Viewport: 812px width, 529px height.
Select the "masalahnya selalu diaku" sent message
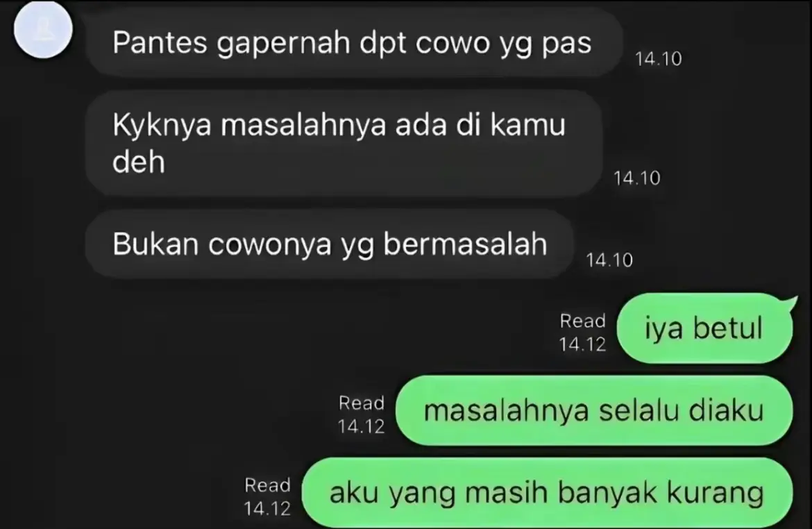pos(594,410)
